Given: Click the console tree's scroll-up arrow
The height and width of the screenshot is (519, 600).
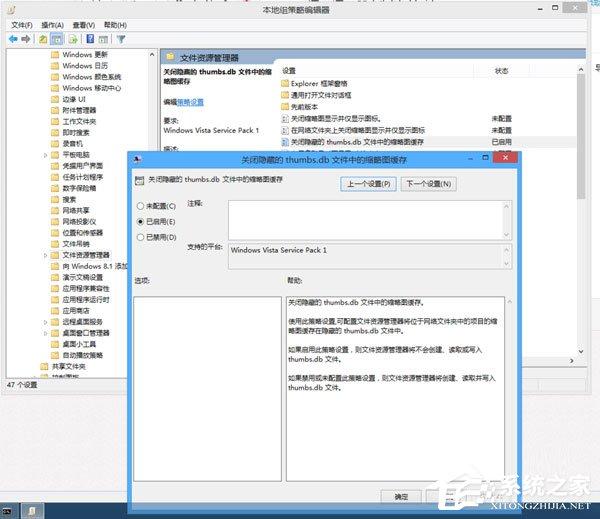Looking at the screenshot, I should coord(152,55).
